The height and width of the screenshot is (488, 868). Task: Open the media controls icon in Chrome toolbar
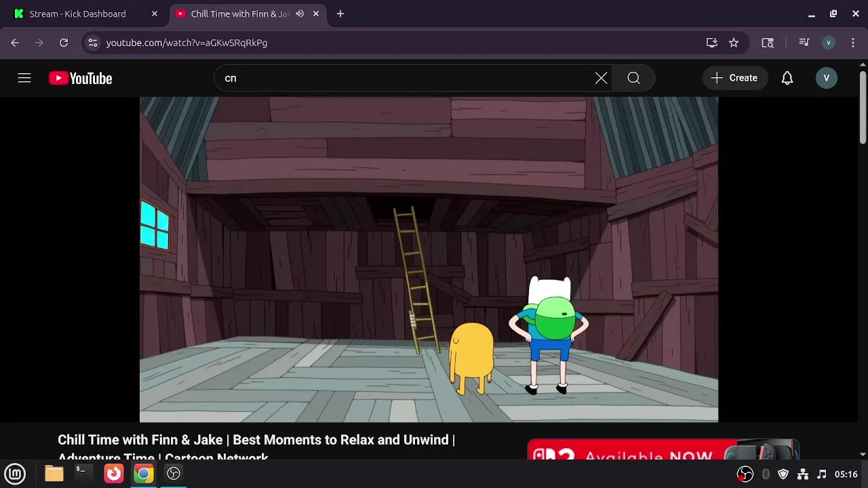(804, 43)
